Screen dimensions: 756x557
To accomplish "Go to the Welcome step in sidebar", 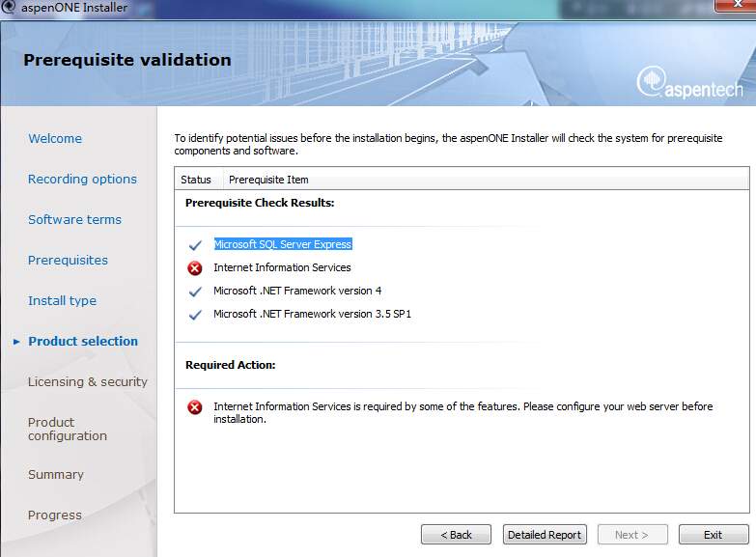I will click(55, 139).
